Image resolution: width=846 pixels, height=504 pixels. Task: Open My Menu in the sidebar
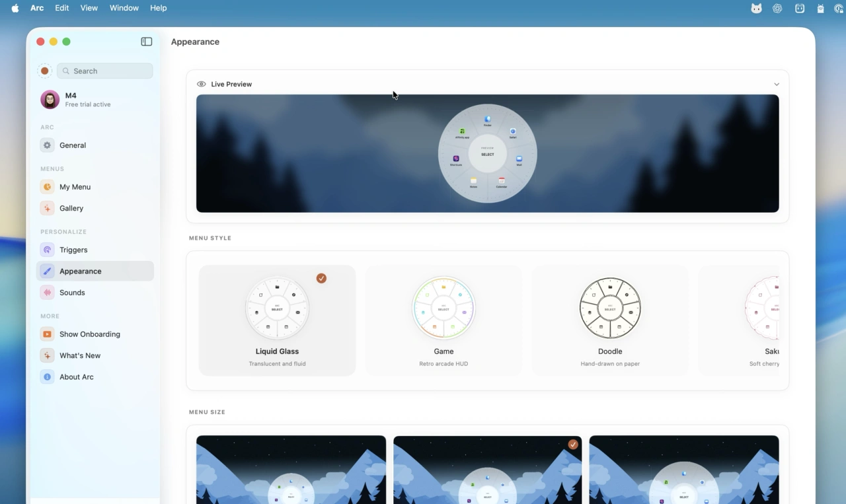pyautogui.click(x=95, y=187)
